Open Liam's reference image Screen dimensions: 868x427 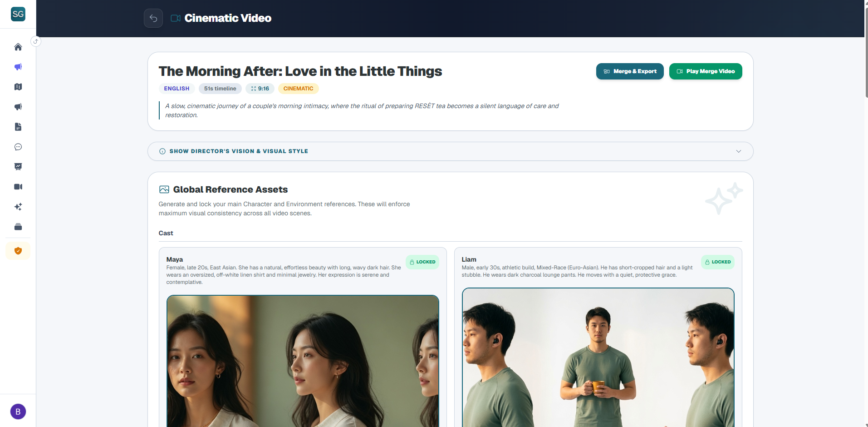pyautogui.click(x=598, y=357)
